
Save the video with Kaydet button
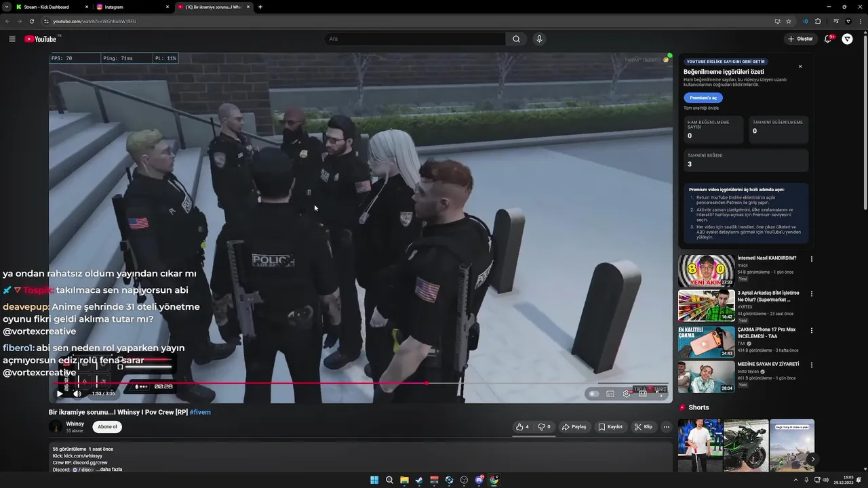pos(610,427)
